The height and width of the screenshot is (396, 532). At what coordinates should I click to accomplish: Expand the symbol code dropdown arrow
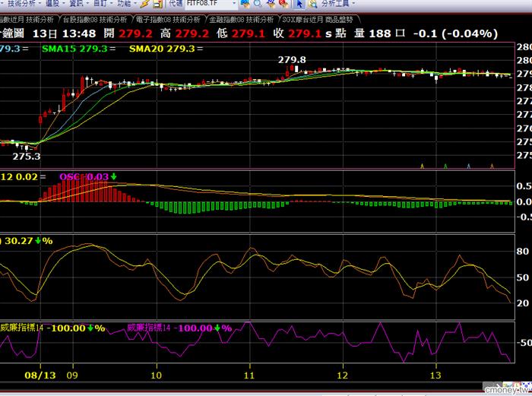(x=234, y=4)
